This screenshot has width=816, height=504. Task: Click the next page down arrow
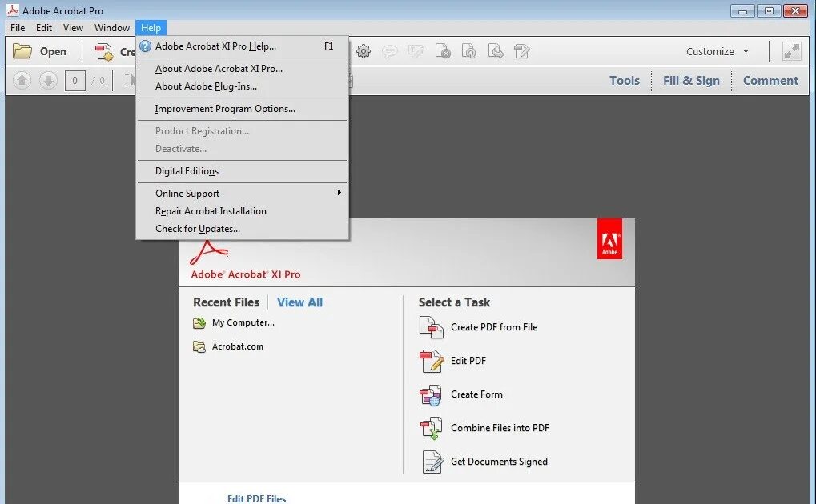click(48, 80)
